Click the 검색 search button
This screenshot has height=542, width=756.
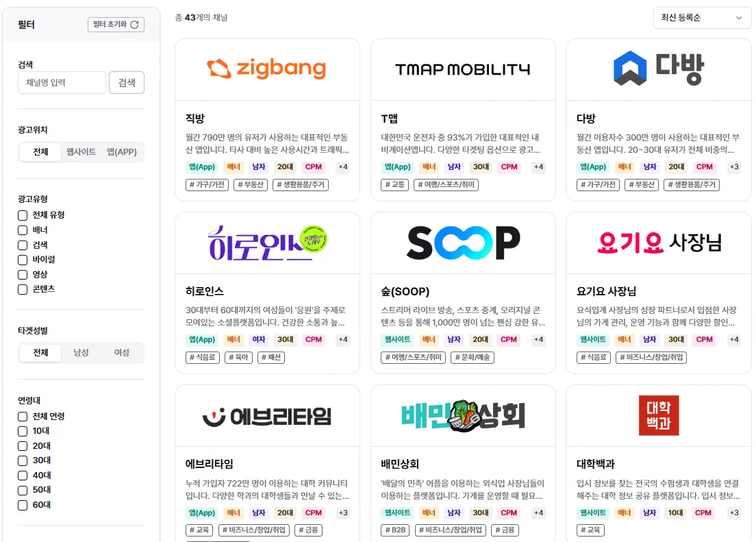[x=127, y=82]
